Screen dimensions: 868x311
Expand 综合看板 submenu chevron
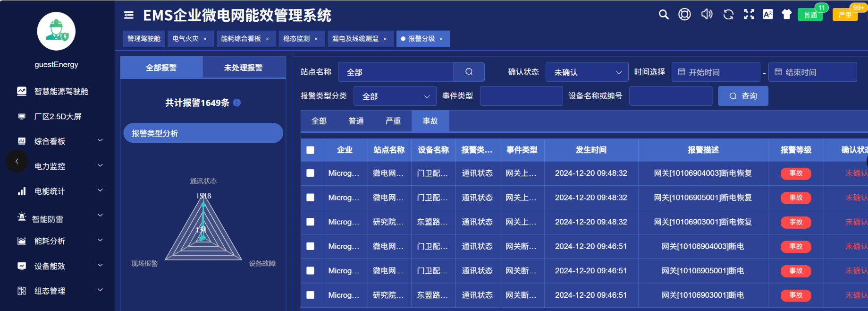click(100, 140)
